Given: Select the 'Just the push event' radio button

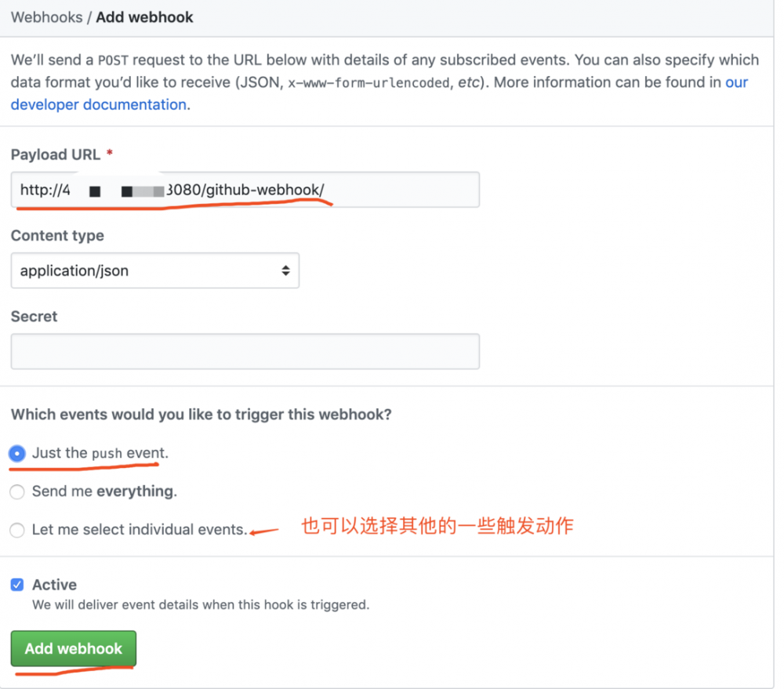Looking at the screenshot, I should click(x=16, y=453).
